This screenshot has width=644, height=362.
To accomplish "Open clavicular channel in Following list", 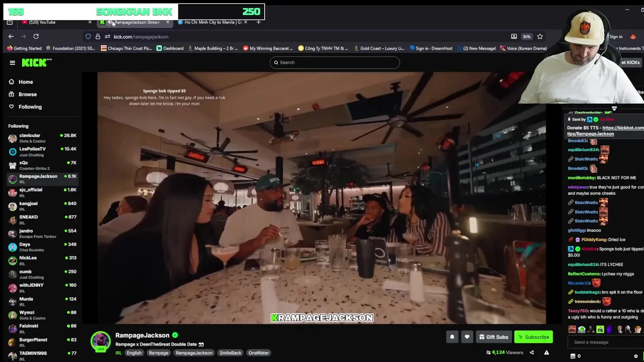I will coord(42,138).
